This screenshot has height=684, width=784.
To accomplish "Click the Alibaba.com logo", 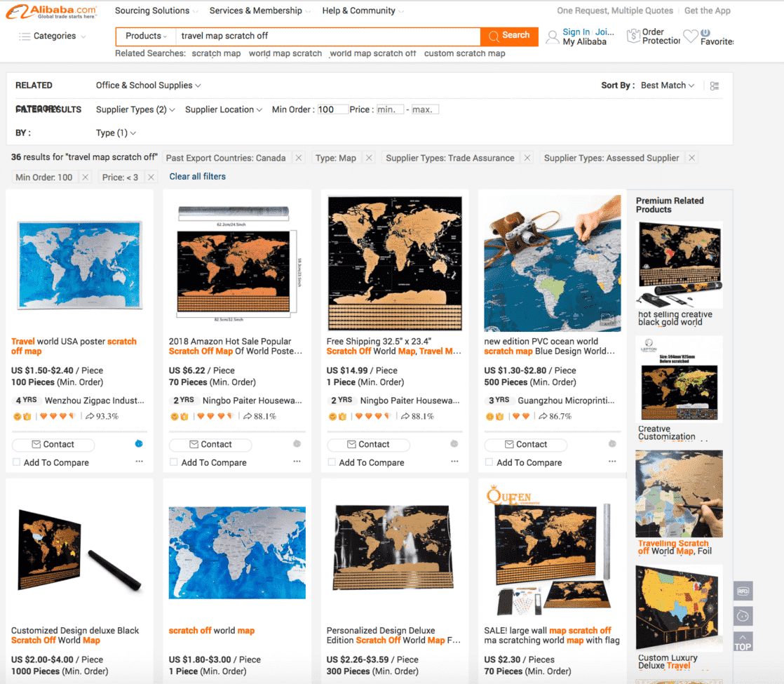I will click(51, 11).
